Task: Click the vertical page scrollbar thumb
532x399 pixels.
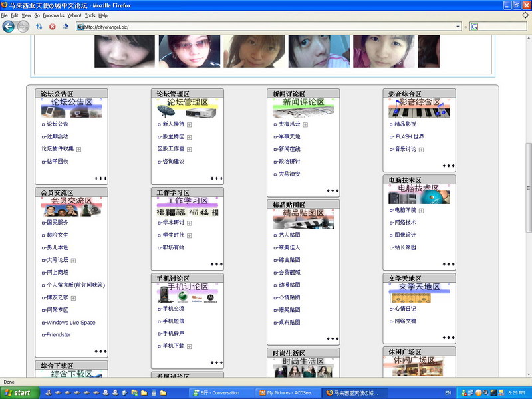Action: [529, 188]
